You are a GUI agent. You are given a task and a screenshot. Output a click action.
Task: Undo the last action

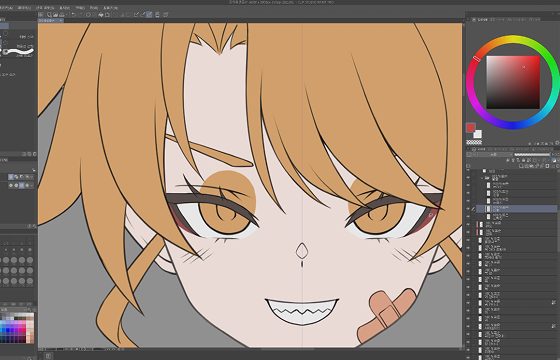pyautogui.click(x=74, y=15)
